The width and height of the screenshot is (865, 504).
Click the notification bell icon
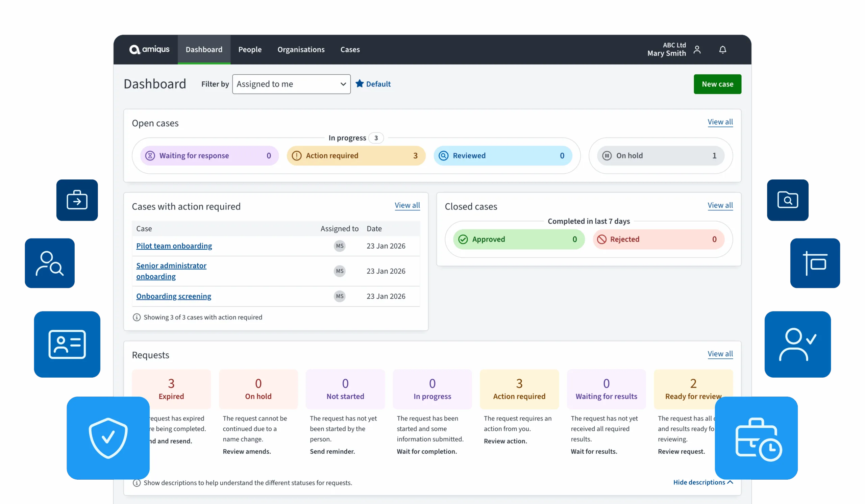[722, 50]
